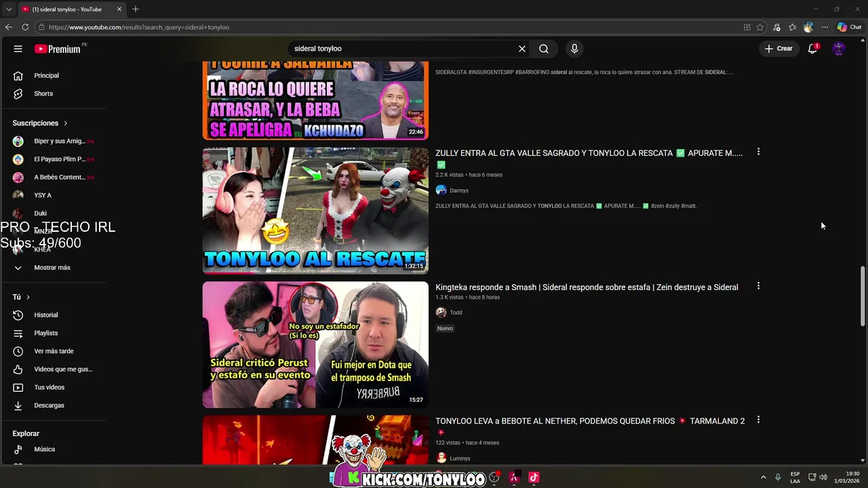Show hidden system tray icons
Viewport: 868px width, 488px height.
click(763, 477)
